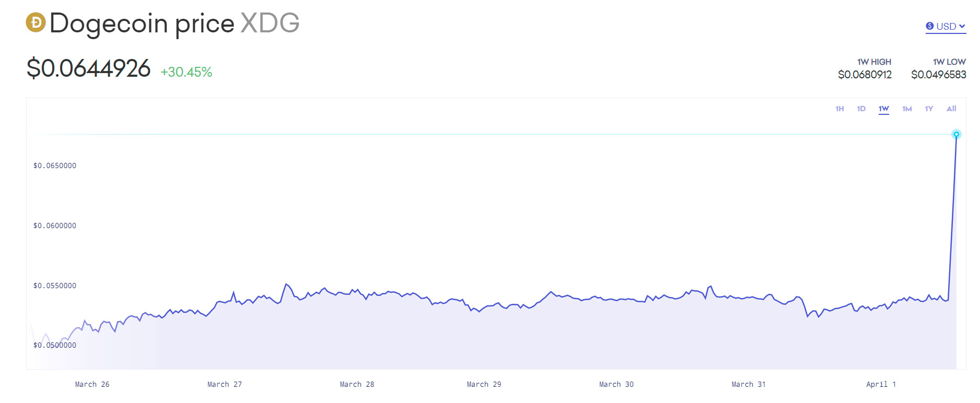The width and height of the screenshot is (980, 403).
Task: Expand the USD currency dropdown arrow
Action: (x=962, y=26)
